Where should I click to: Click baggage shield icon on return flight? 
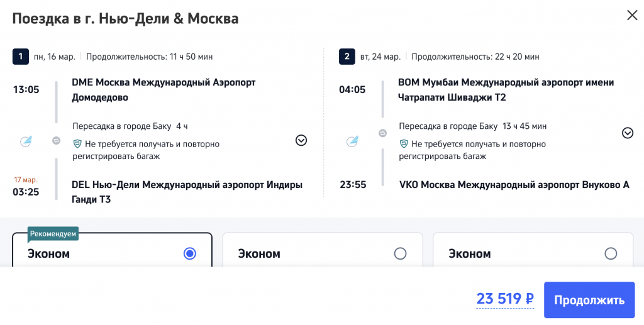(x=404, y=144)
